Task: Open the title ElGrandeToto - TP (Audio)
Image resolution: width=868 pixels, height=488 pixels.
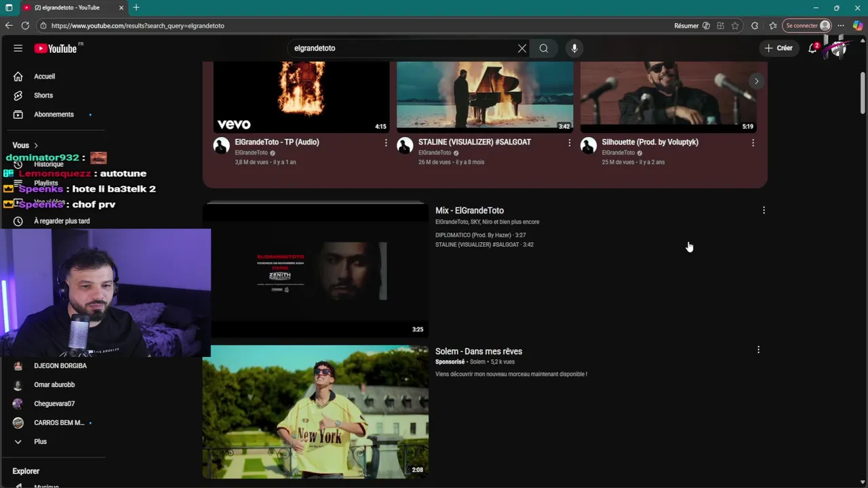Action: [x=277, y=142]
